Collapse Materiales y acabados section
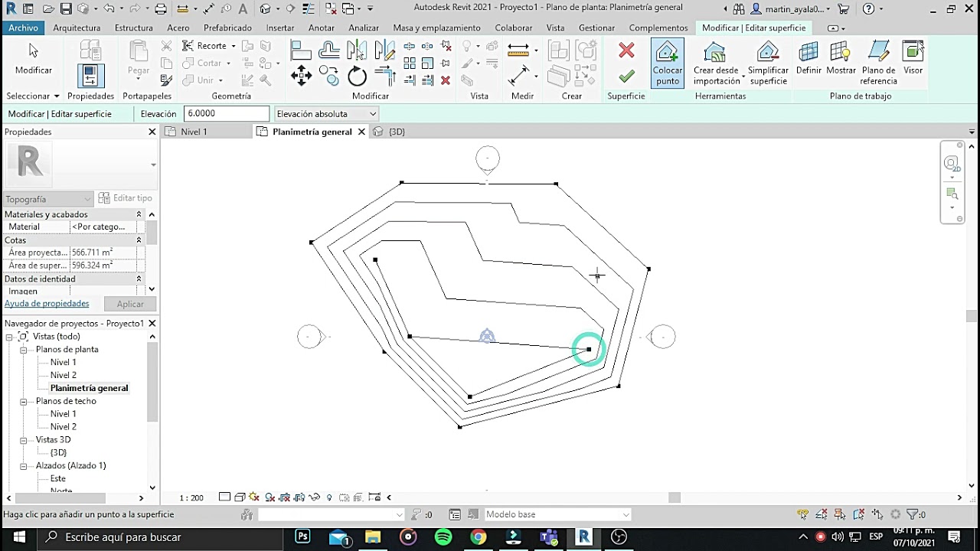This screenshot has height=551, width=980. [x=139, y=214]
